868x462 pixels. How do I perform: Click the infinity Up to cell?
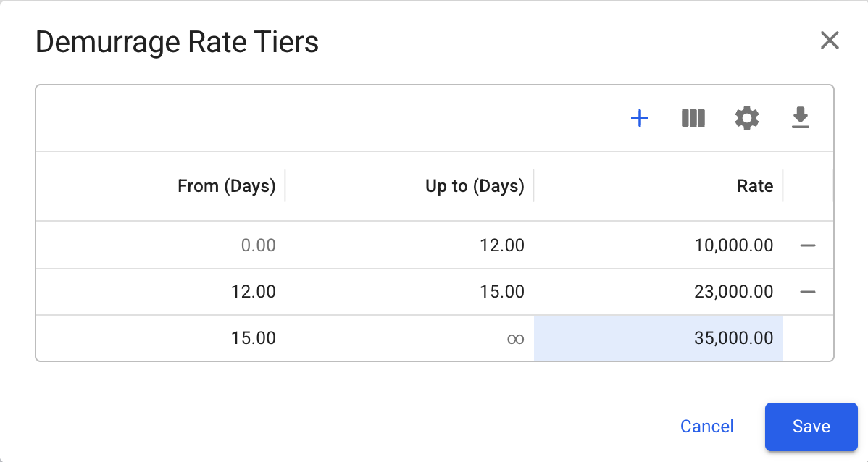[409, 338]
